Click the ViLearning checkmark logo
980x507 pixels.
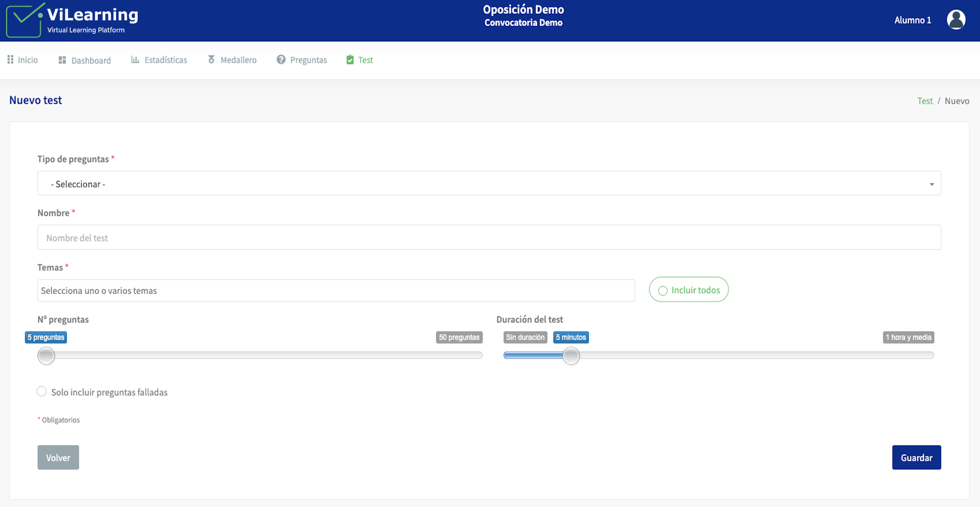[x=25, y=20]
